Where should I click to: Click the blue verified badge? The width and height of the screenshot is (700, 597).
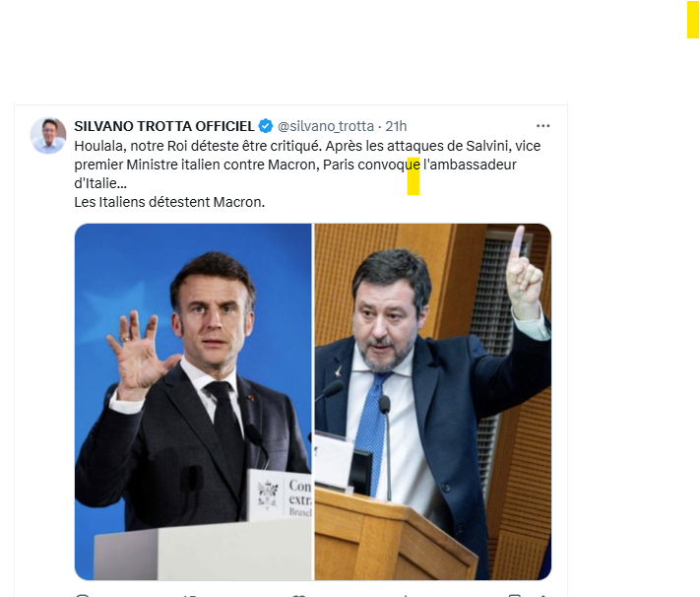coord(266,126)
